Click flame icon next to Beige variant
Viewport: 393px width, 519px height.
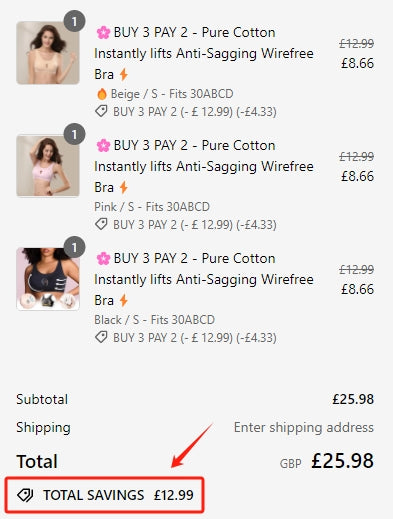pos(102,94)
